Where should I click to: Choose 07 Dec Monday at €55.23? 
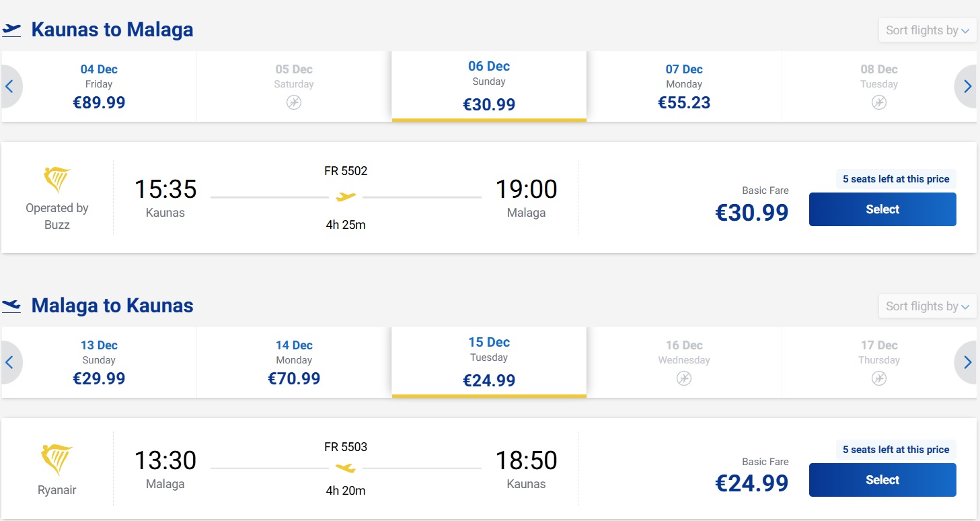pyautogui.click(x=684, y=87)
